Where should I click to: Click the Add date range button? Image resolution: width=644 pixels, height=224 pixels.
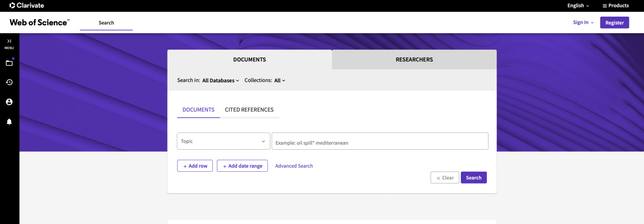click(x=242, y=166)
